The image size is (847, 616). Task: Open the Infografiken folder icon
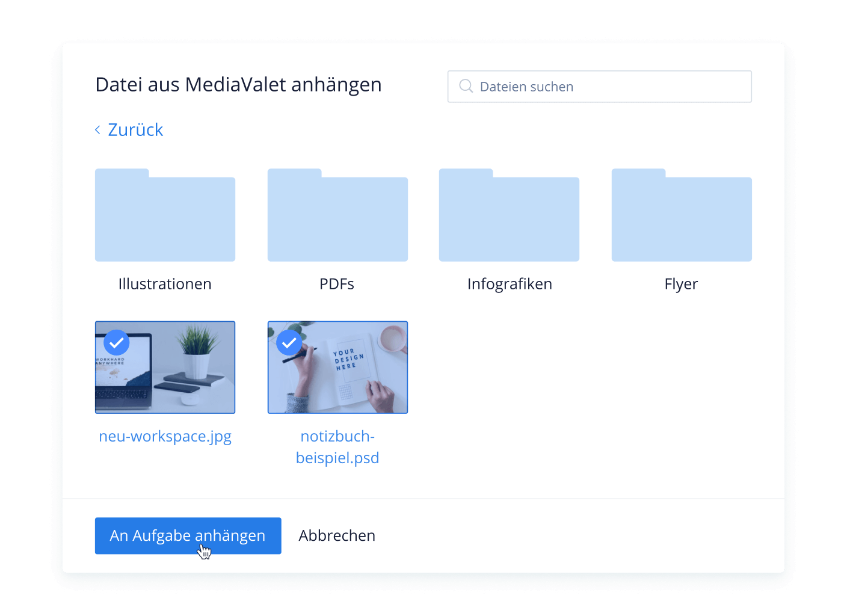(x=509, y=217)
